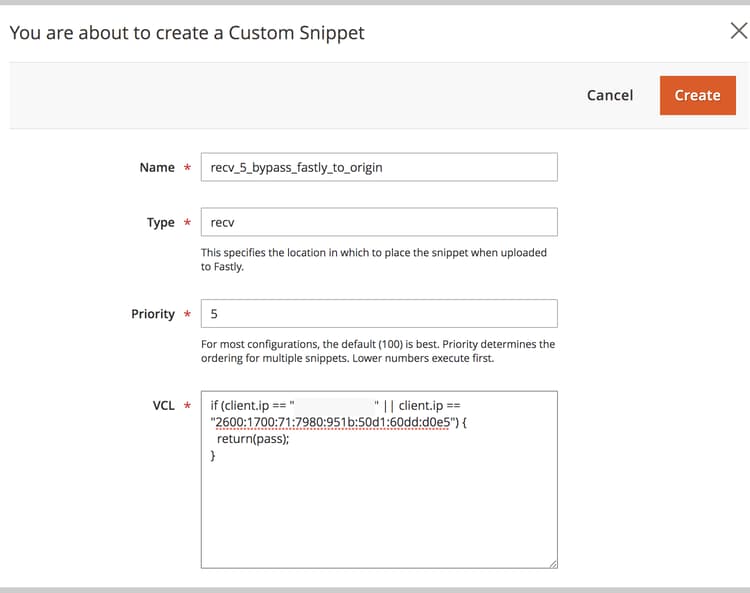The image size is (750, 593).
Task: Click the Priority field label
Action: pos(153,314)
